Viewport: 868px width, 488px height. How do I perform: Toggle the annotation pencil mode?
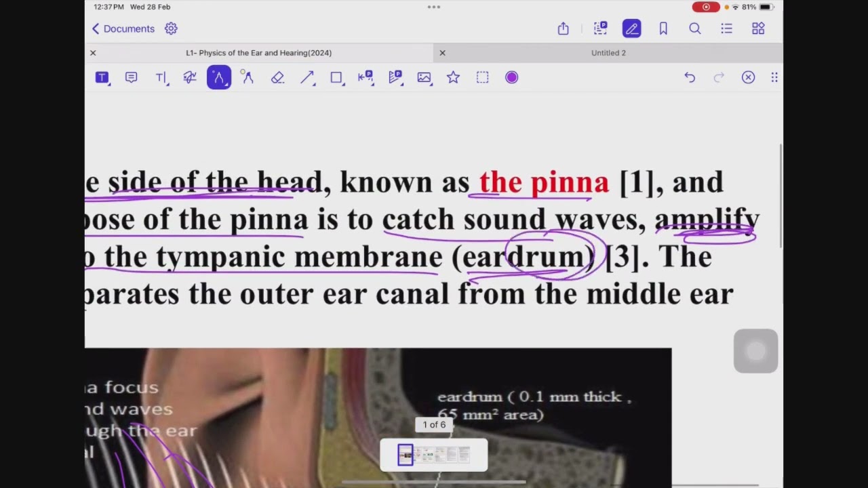click(631, 28)
